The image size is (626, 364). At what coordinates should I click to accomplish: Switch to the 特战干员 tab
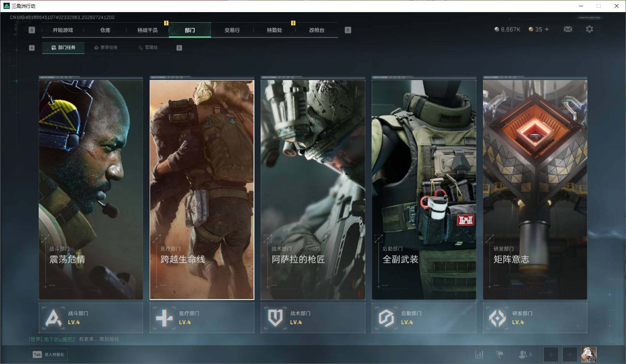tap(147, 30)
